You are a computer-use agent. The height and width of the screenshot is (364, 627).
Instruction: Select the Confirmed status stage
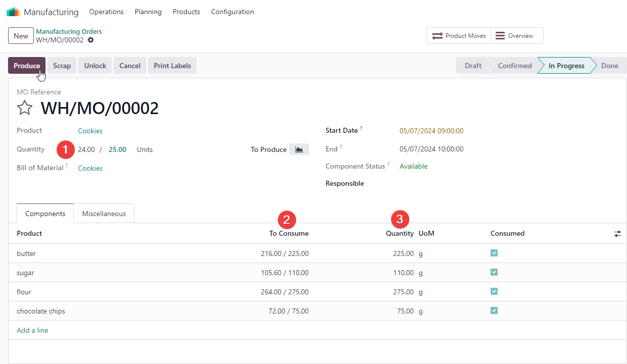pyautogui.click(x=515, y=66)
